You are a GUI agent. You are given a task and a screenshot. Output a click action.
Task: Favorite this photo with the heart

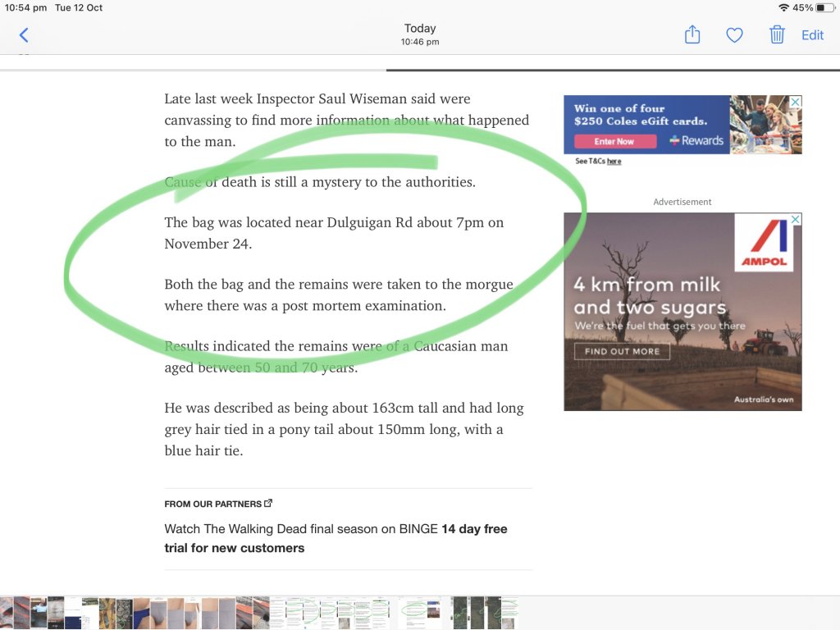[x=734, y=34]
